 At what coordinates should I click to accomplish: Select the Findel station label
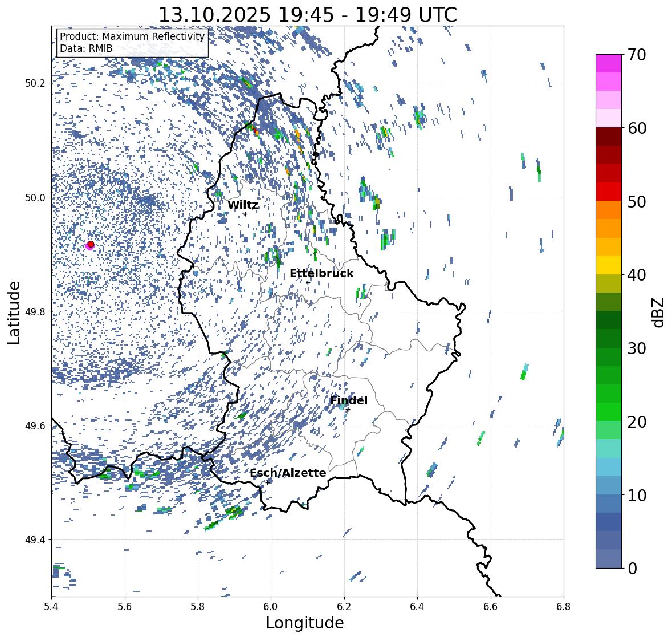(348, 400)
